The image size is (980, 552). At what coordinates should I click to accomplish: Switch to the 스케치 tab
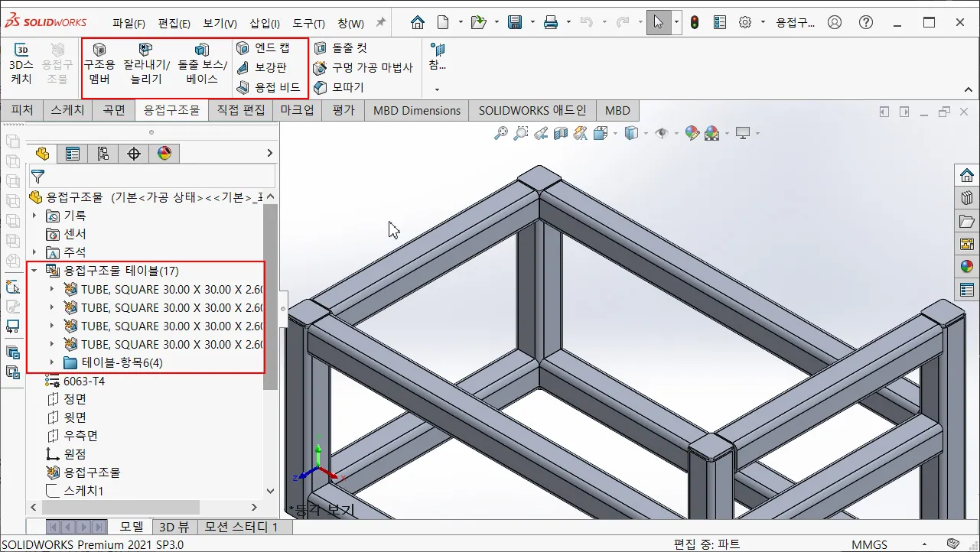pos(67,110)
